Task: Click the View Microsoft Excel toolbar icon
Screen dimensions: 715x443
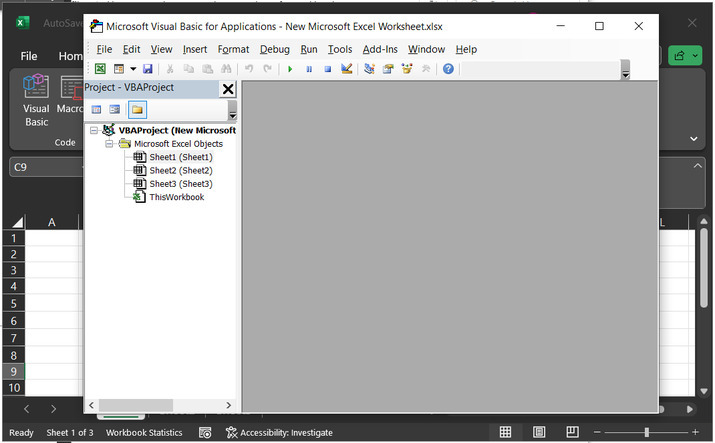Action: (x=100, y=69)
